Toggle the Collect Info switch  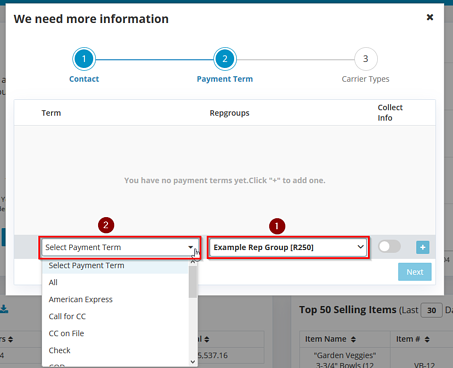pyautogui.click(x=389, y=247)
